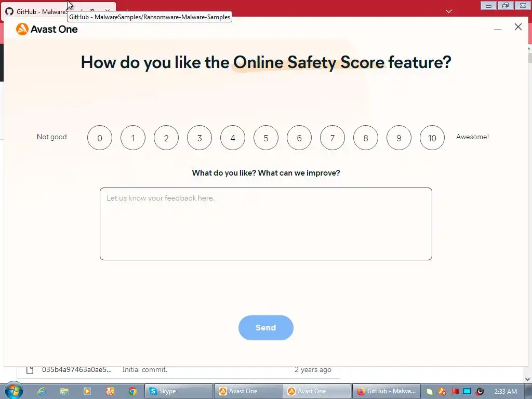Open Internet Explorer from the taskbar
Screen dimensions: 532x399
(x=42, y=391)
